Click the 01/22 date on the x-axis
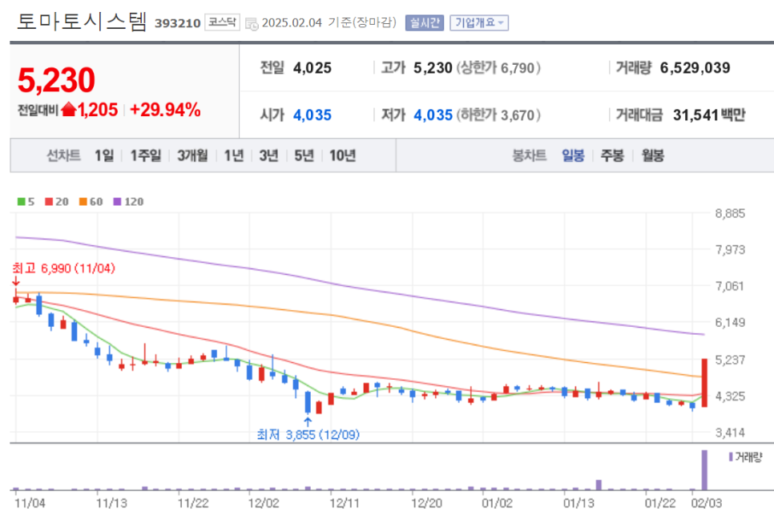 coord(660,503)
